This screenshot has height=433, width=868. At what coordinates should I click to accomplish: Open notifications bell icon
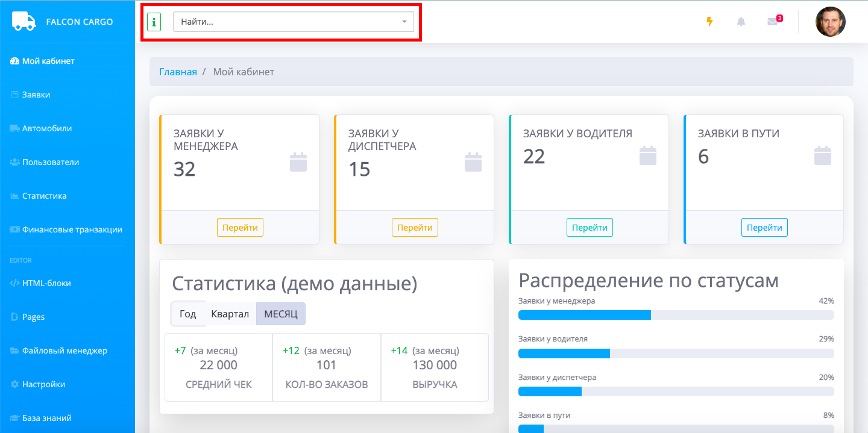[741, 22]
